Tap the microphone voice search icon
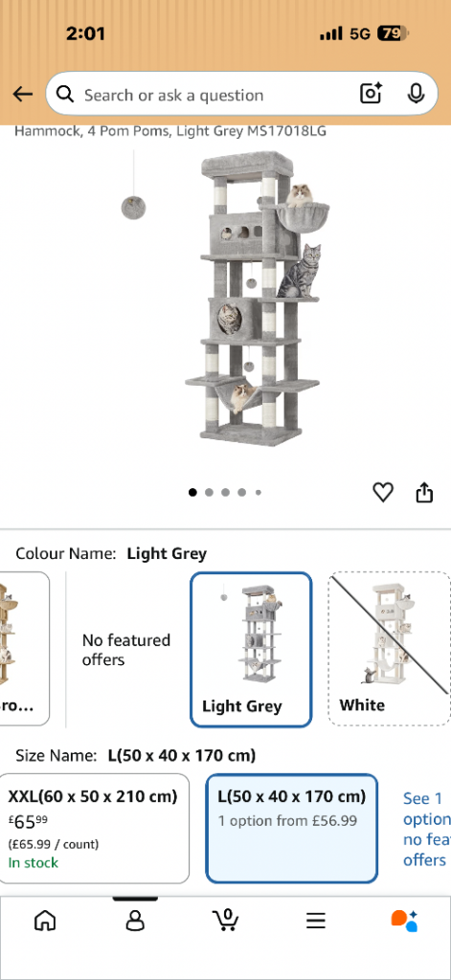Screen dimensions: 451x980 pyautogui.click(x=416, y=94)
